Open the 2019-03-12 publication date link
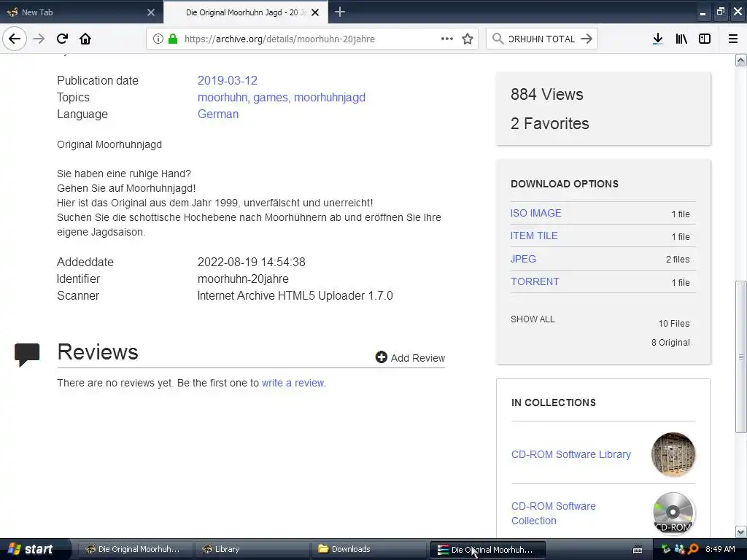The width and height of the screenshot is (747, 560). (x=228, y=80)
